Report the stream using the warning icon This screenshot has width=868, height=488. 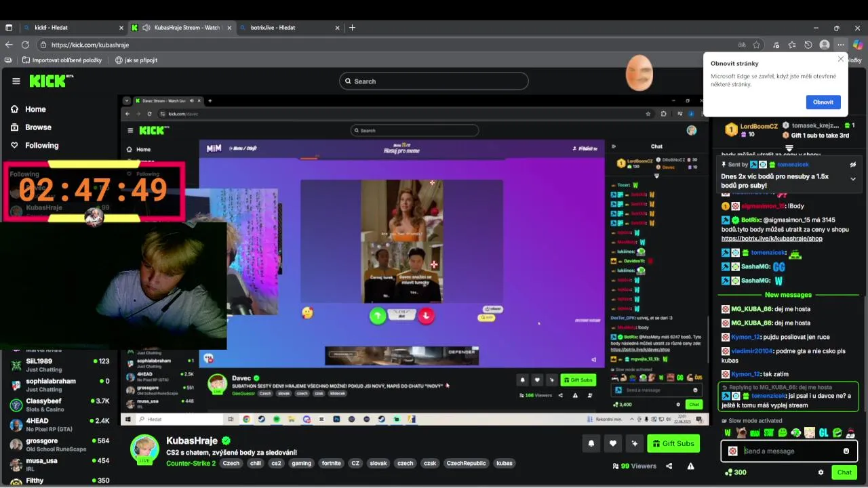690,466
